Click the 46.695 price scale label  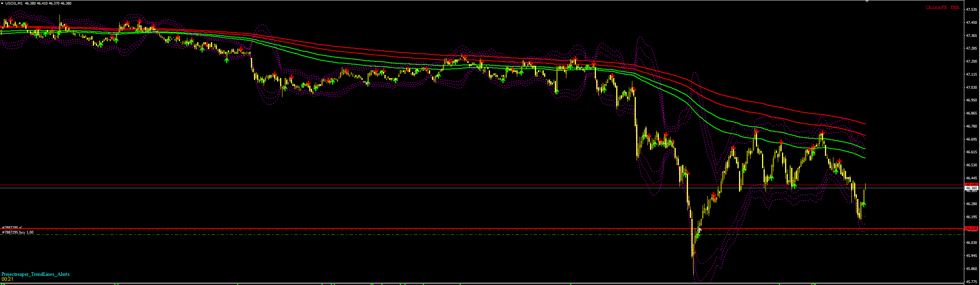coord(972,139)
